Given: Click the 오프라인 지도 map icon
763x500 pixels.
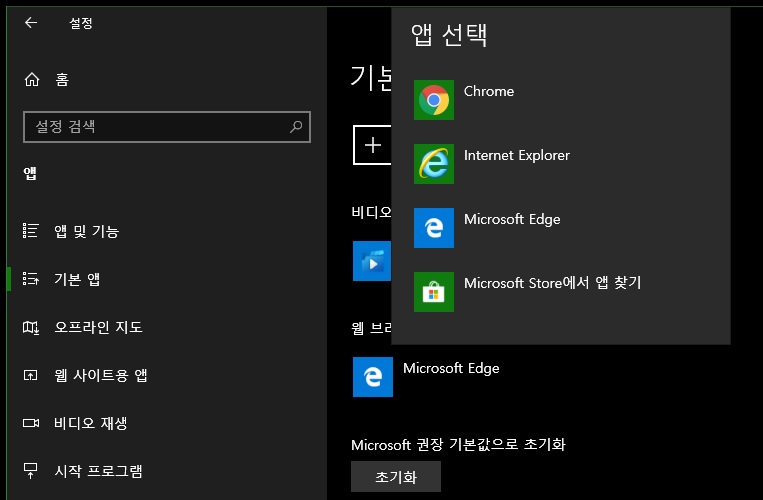Looking at the screenshot, I should tap(31, 327).
